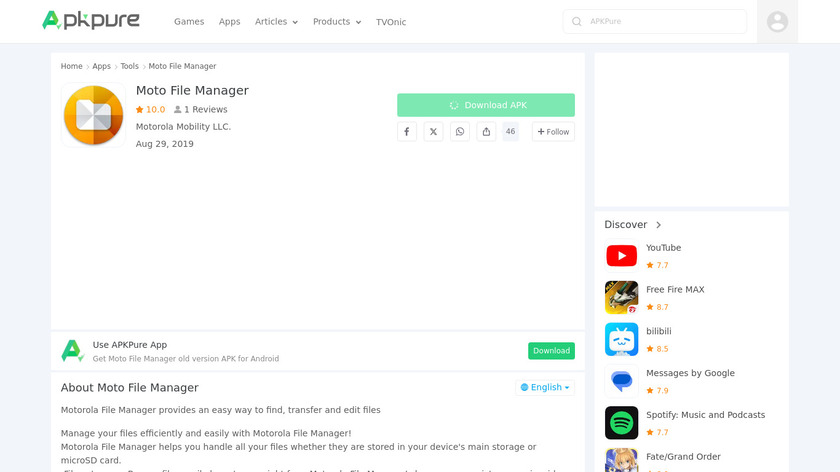This screenshot has width=840, height=472.
Task: Open the TVOnic menu item
Action: (x=391, y=22)
